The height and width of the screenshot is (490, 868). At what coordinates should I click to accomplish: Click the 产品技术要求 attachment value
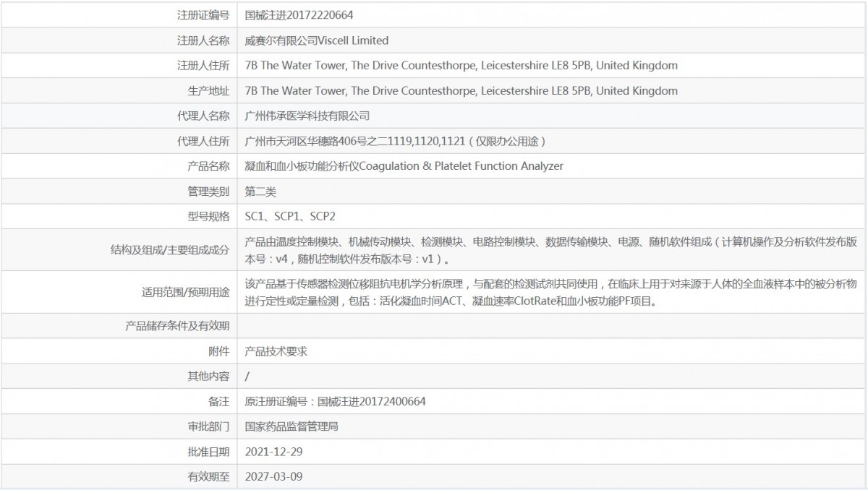pyautogui.click(x=276, y=351)
